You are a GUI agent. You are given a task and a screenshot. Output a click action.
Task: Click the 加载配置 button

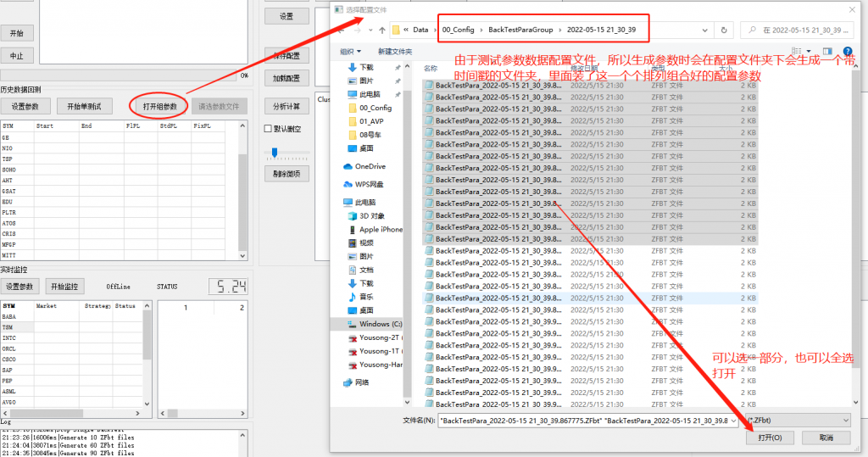coord(287,79)
